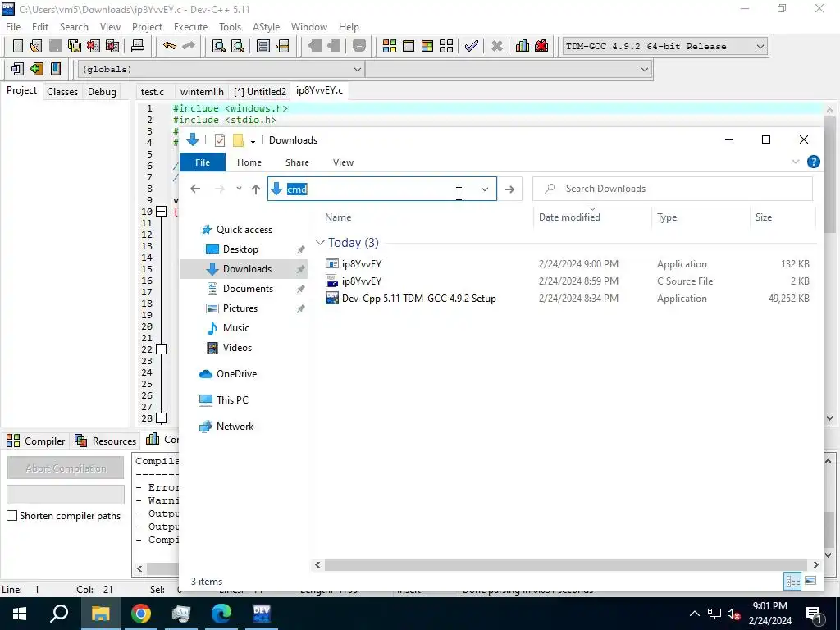Click the Profile analysis bar chart icon
Image resolution: width=840 pixels, height=630 pixels.
[523, 47]
